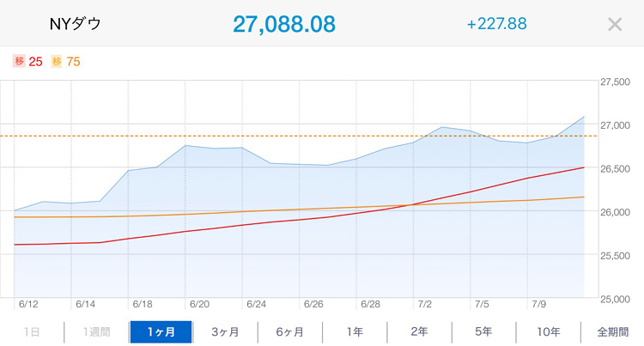Switch chart to 6ヶ月 range

290,331
